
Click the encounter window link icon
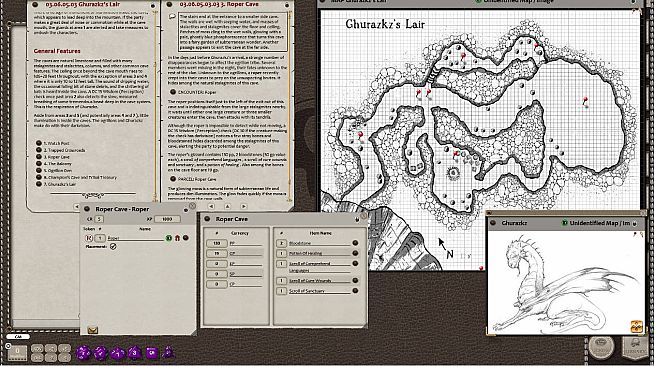pos(87,209)
